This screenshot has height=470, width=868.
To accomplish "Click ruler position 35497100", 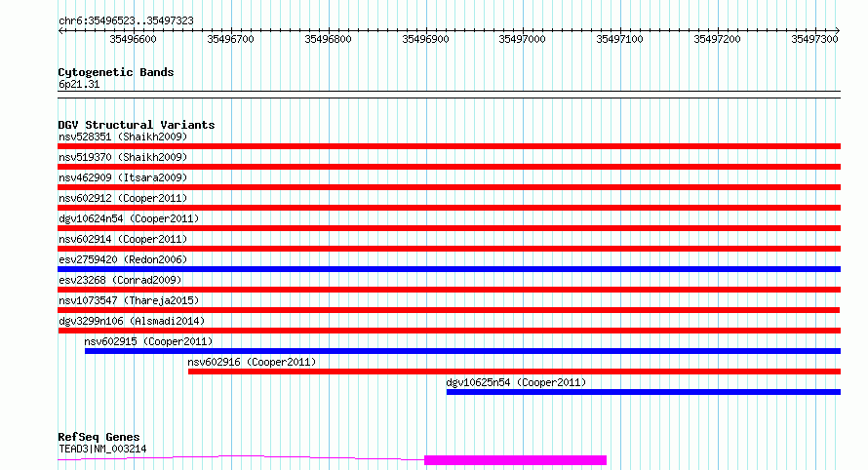I will coord(619,39).
